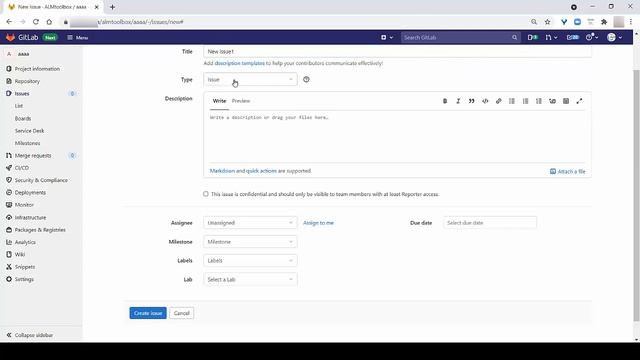Open the Select a Lab dropdown

coord(250,280)
